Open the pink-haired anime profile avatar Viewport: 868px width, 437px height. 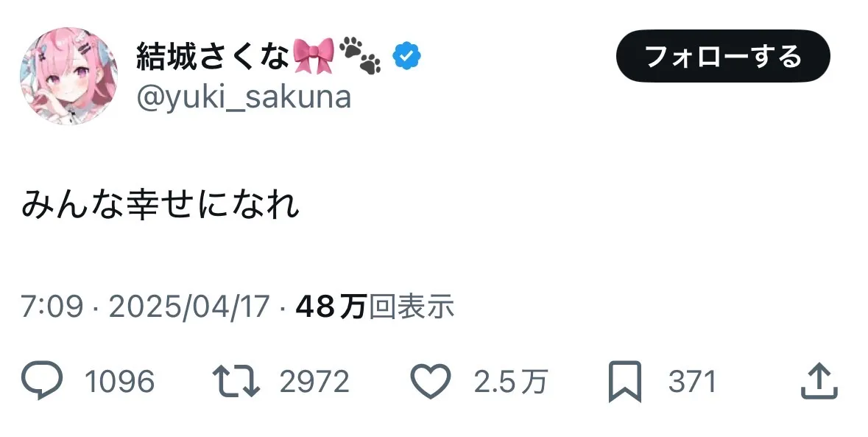tap(69, 76)
